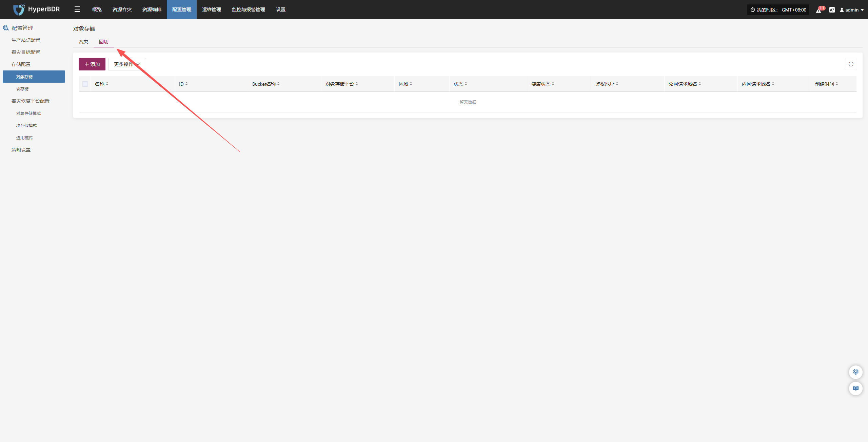Select 对象存储模式 sidebar item
The height and width of the screenshot is (442, 868).
coord(28,113)
